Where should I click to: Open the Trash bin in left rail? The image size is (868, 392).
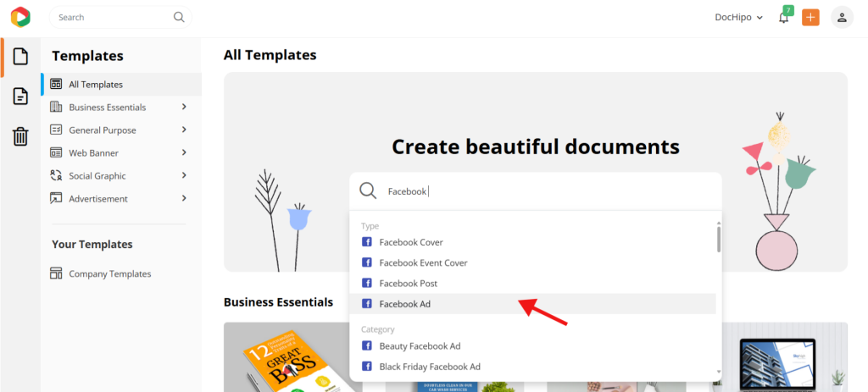20,136
